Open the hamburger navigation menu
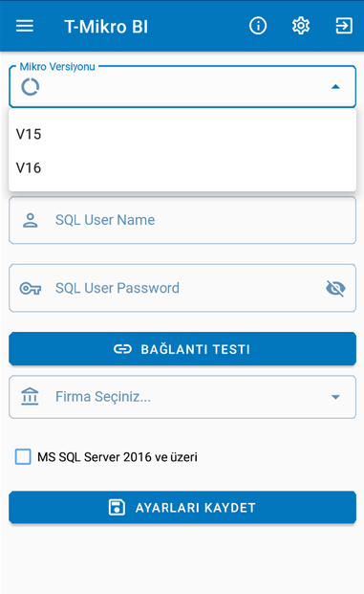364x594 pixels. pos(25,26)
